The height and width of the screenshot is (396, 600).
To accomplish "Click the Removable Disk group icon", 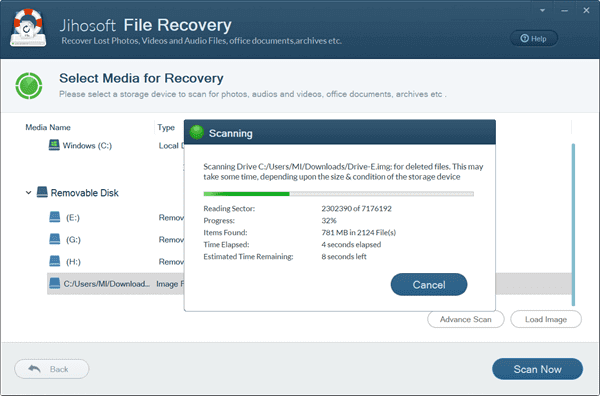I will (42, 192).
